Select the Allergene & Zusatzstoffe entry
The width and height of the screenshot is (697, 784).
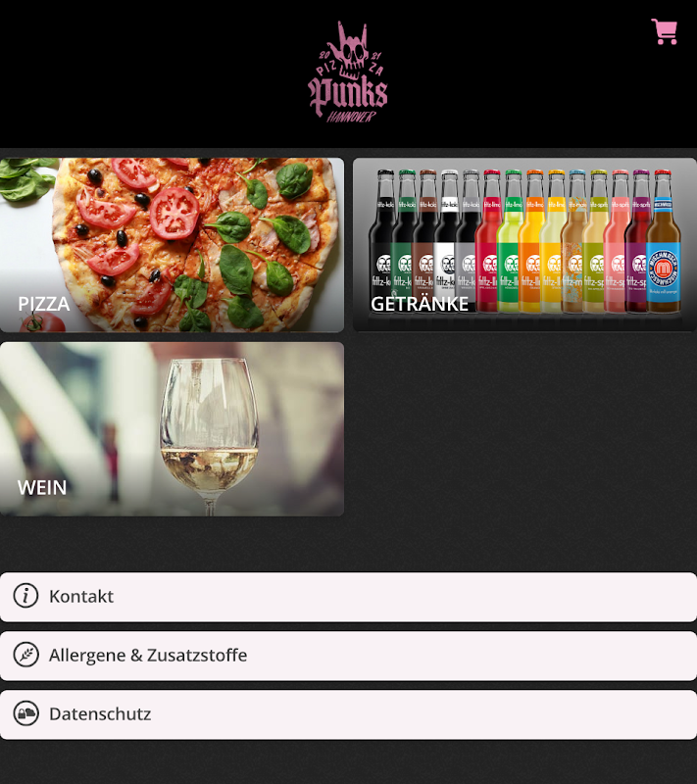pyautogui.click(x=349, y=656)
